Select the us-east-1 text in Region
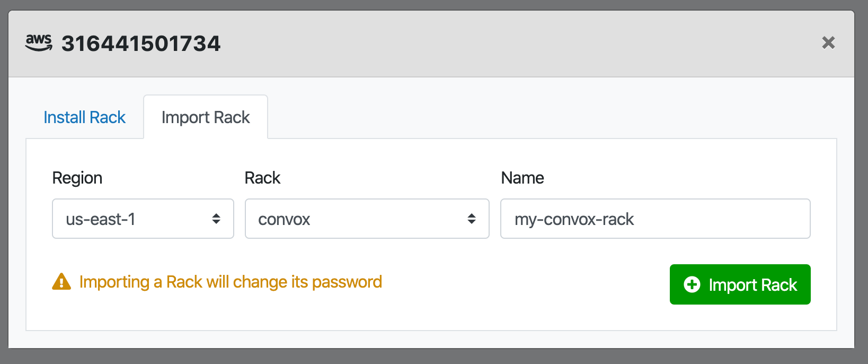The image size is (868, 364). coord(101,219)
